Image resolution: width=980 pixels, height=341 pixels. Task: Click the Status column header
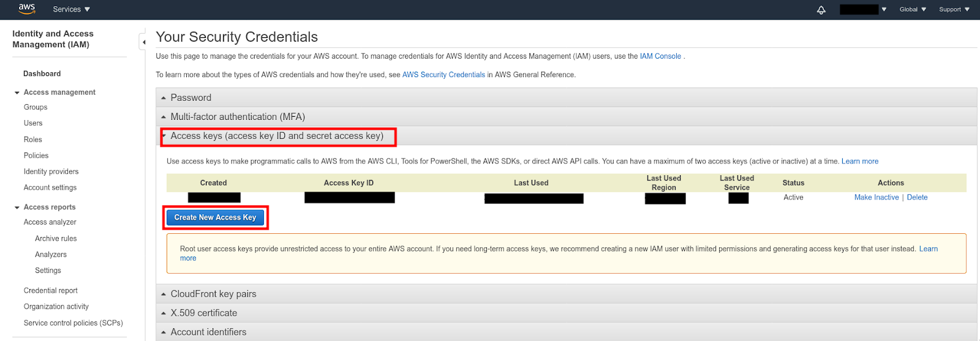click(793, 183)
